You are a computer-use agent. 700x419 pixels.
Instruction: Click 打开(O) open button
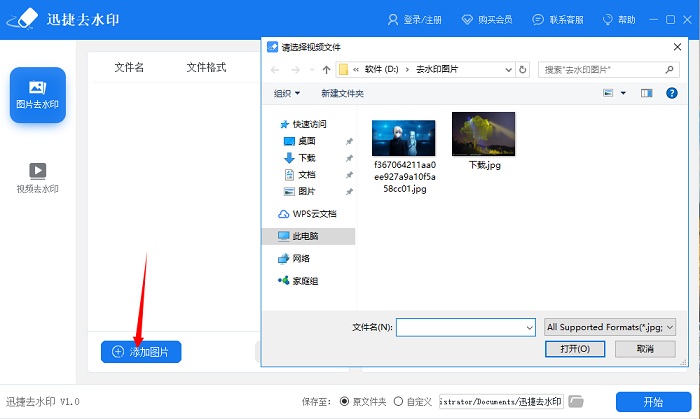click(575, 349)
